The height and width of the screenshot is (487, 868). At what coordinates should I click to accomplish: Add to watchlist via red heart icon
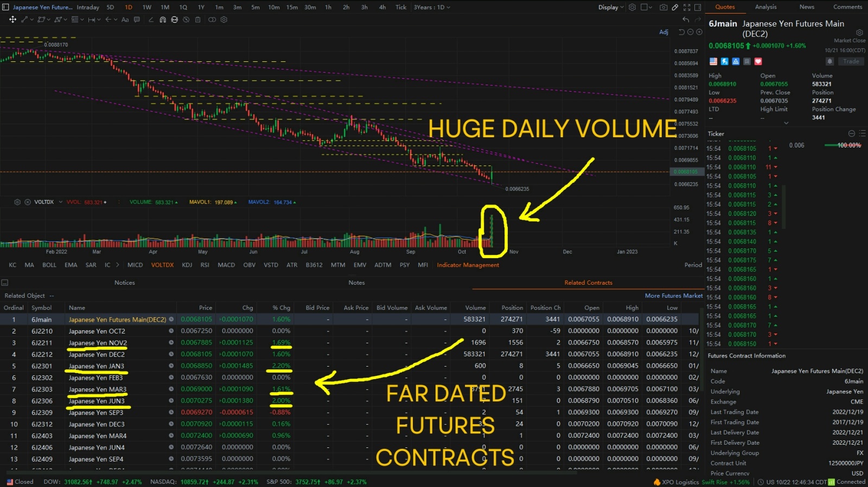(758, 61)
